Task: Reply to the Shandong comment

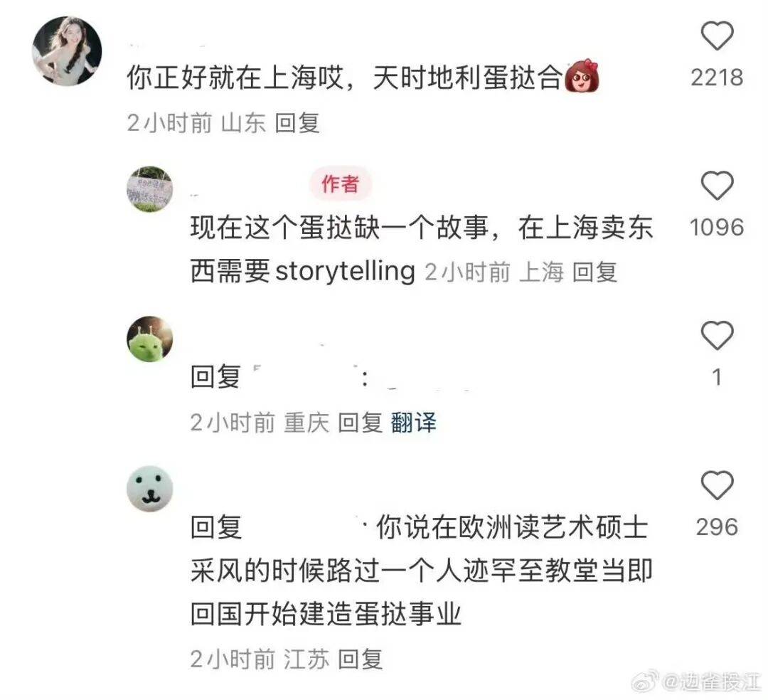Action: [297, 122]
